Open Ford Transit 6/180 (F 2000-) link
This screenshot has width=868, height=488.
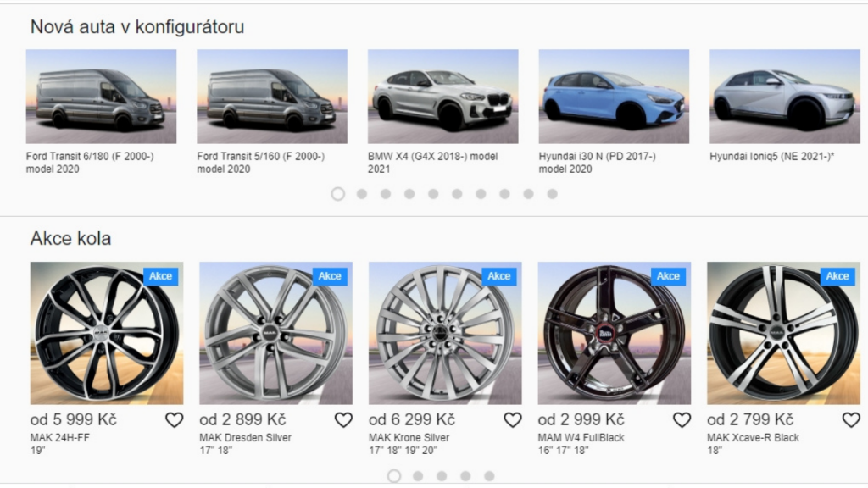coord(90,163)
